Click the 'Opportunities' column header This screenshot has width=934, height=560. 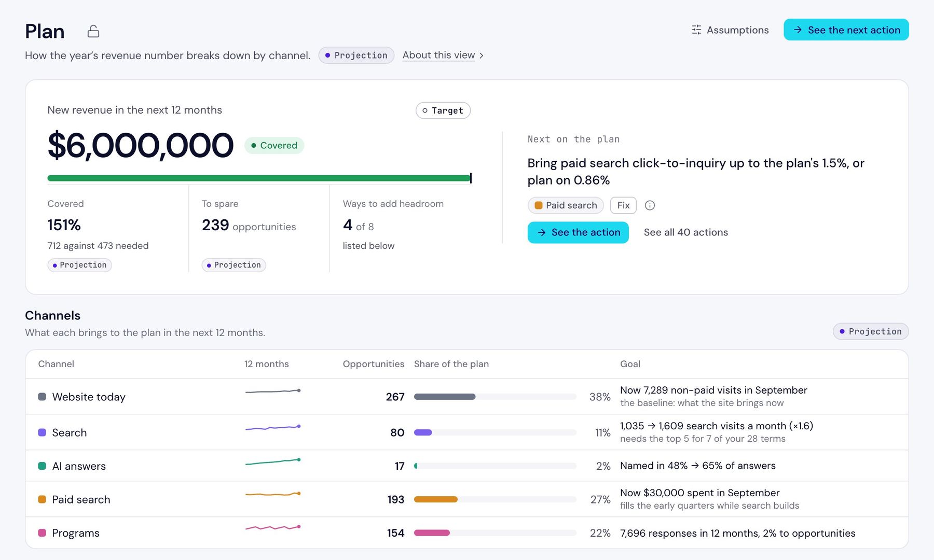coord(373,364)
